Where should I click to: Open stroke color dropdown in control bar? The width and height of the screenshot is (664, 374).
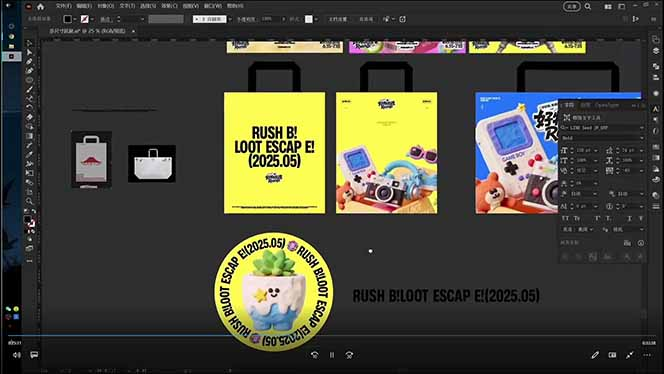[92, 19]
